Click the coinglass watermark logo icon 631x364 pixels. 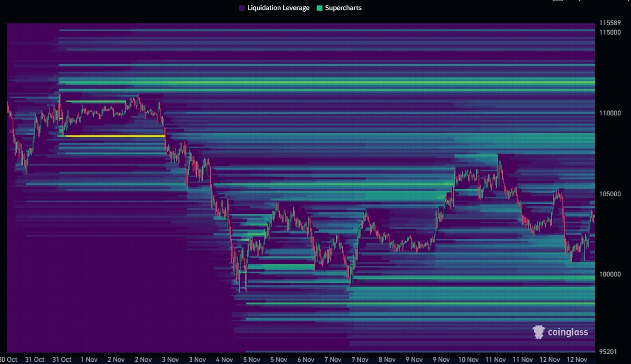[x=538, y=332]
